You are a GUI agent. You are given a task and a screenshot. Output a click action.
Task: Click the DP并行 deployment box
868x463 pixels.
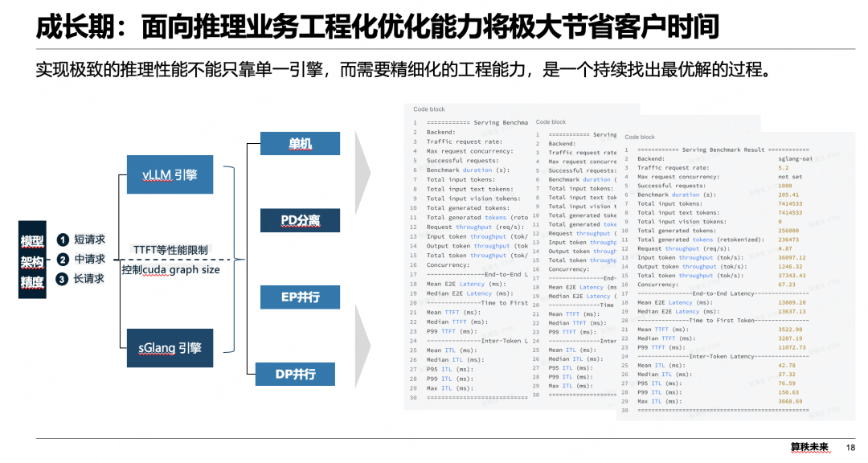(x=295, y=374)
